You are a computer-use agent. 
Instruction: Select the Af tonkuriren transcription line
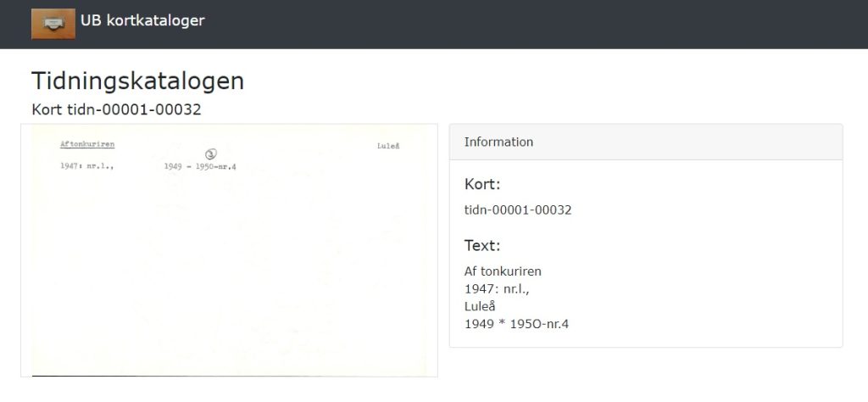[x=503, y=271]
